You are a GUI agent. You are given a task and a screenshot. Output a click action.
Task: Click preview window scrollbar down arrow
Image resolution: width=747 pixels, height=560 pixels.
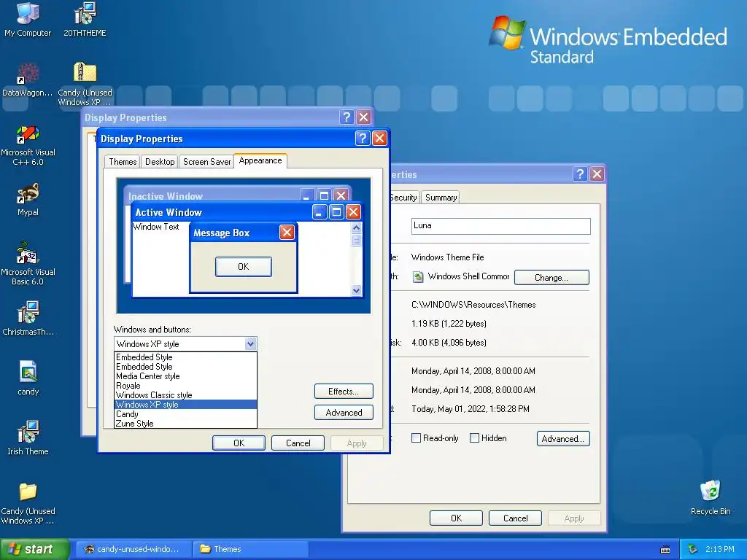tap(356, 290)
